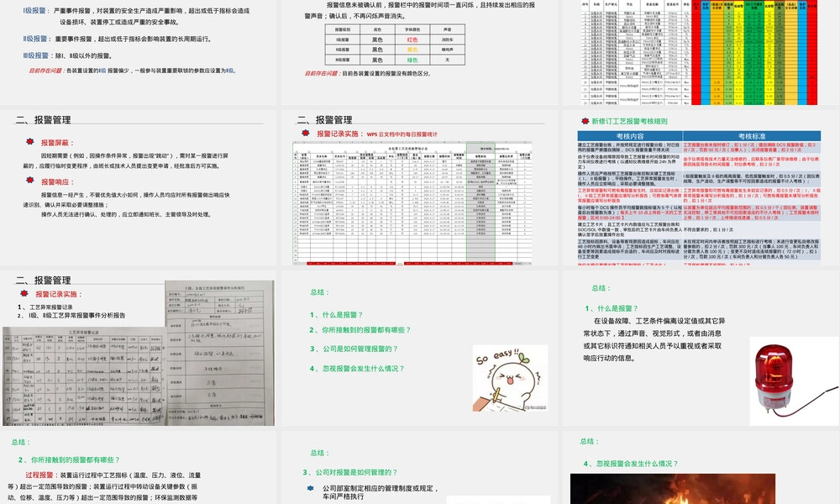Click the blue star bullet beside 公司部室制定相应的管理制度
Screen dimensions: 840x504
coord(310,488)
